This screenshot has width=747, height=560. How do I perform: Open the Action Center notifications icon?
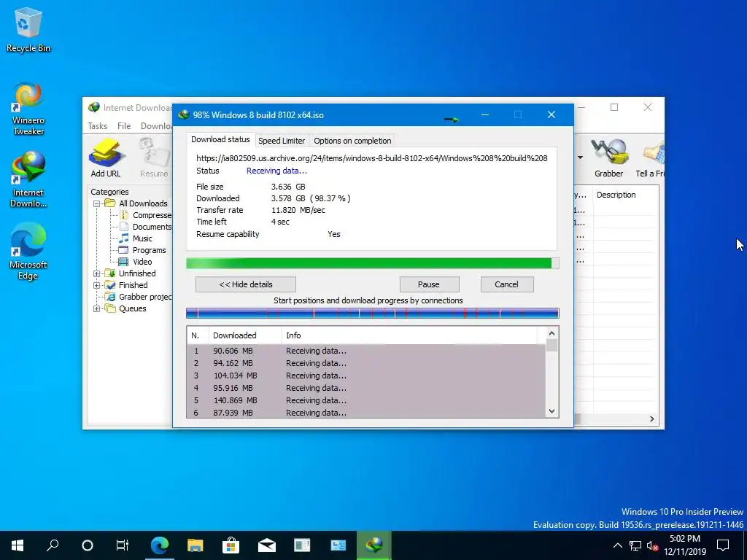723,545
